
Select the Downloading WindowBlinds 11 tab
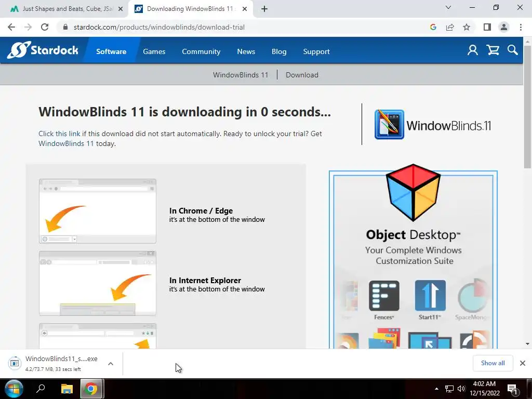[190, 9]
